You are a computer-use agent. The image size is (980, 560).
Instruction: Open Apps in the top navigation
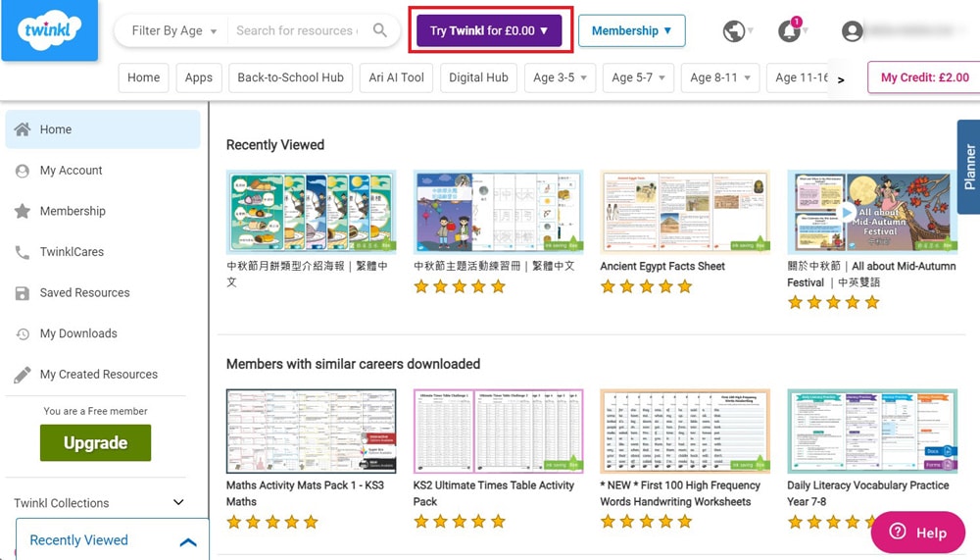[199, 77]
